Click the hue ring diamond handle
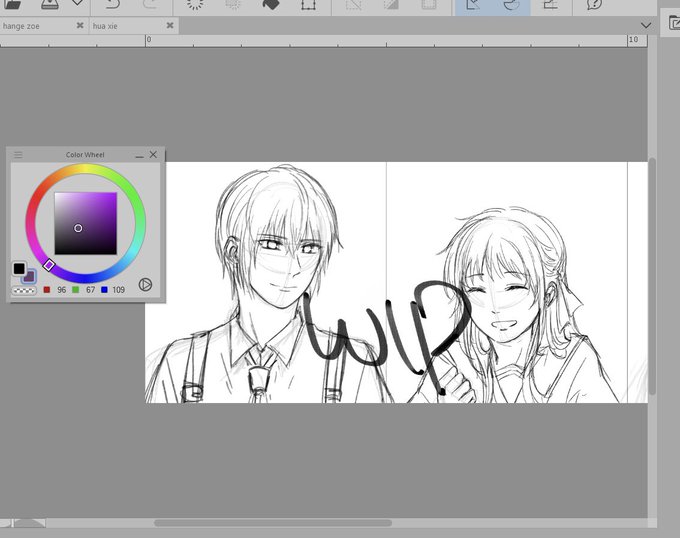This screenshot has height=538, width=680. (x=49, y=265)
